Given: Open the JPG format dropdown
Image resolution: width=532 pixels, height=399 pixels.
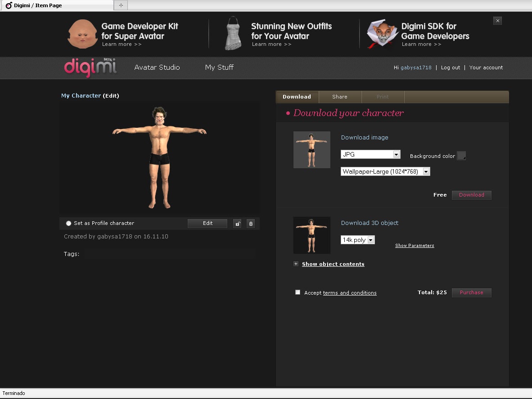Looking at the screenshot, I should 370,154.
